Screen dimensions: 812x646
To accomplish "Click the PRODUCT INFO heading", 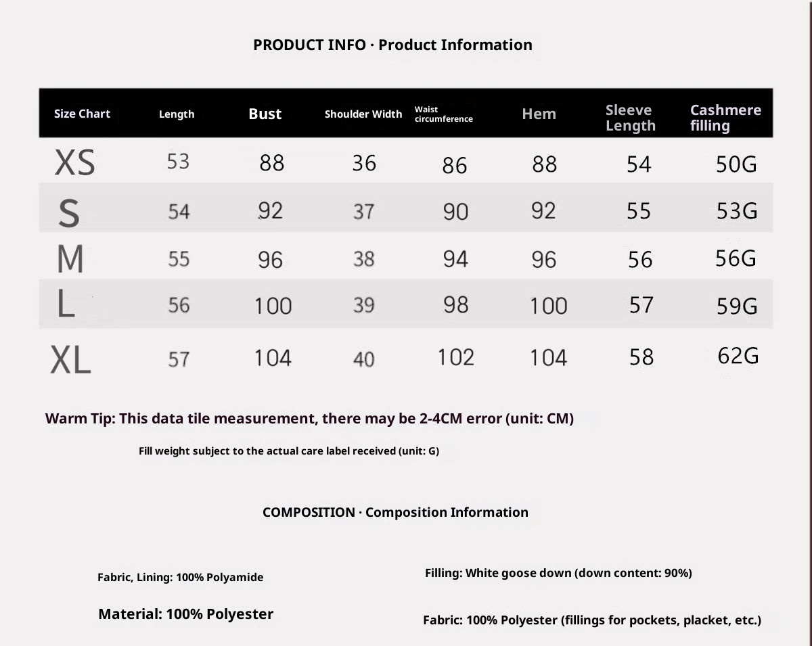I will 392,45.
